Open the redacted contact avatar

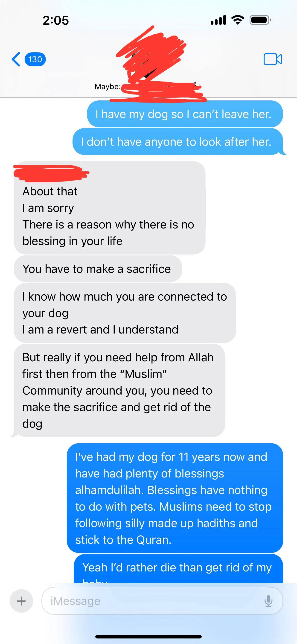click(150, 55)
